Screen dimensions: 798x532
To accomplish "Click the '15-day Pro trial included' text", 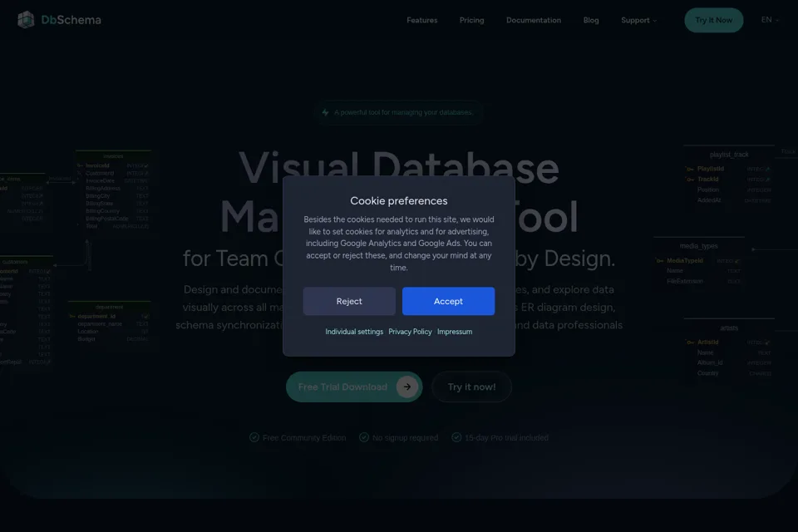I will [x=506, y=438].
